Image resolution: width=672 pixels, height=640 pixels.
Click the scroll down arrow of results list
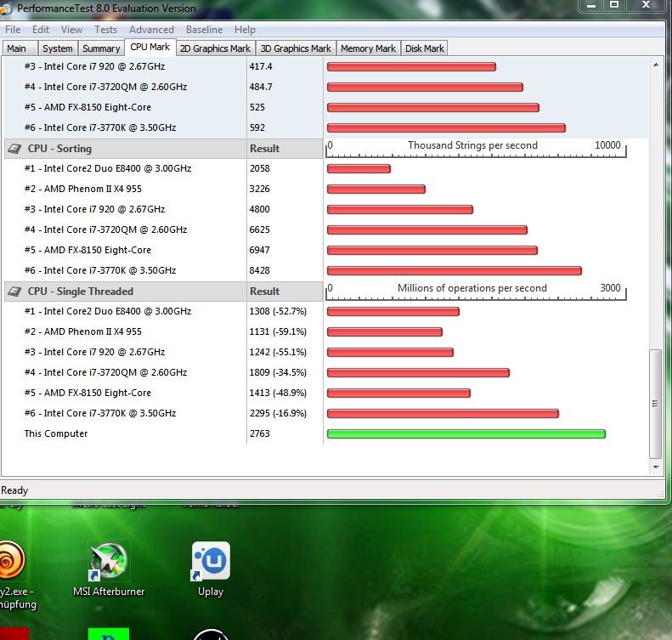(656, 467)
